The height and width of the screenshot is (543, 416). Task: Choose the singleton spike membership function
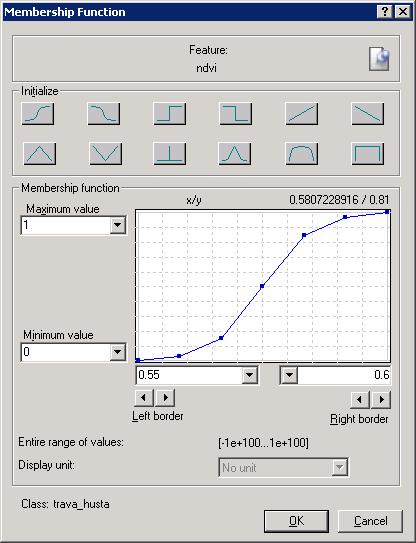(170, 153)
